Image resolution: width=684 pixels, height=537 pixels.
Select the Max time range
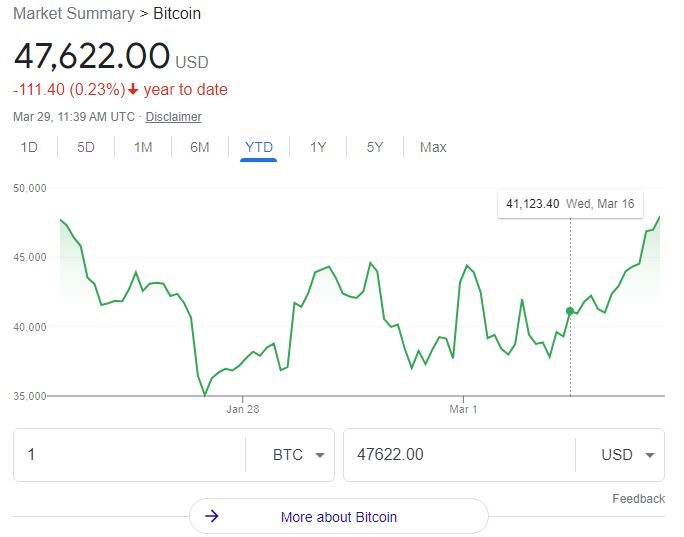433,147
